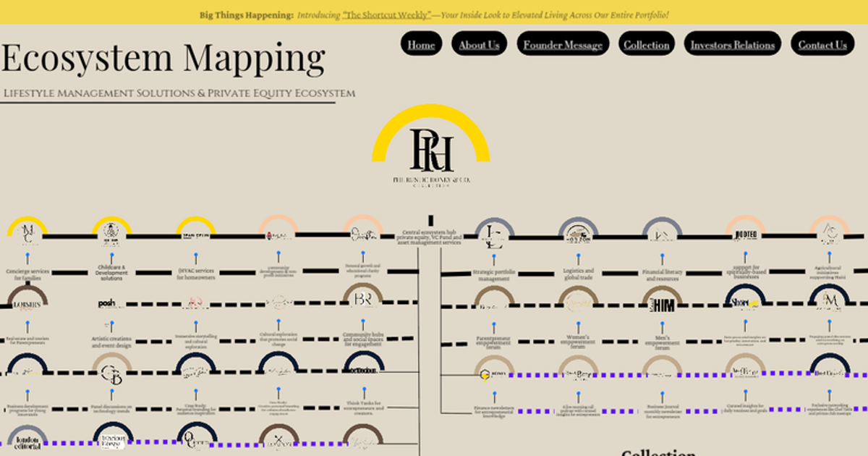Open the About Us menu item
The height and width of the screenshot is (456, 868).
point(479,44)
